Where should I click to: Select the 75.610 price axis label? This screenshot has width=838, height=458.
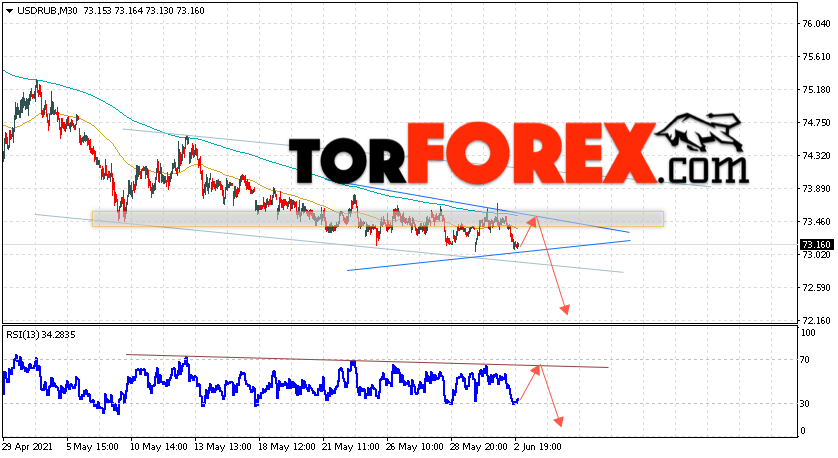tap(817, 57)
